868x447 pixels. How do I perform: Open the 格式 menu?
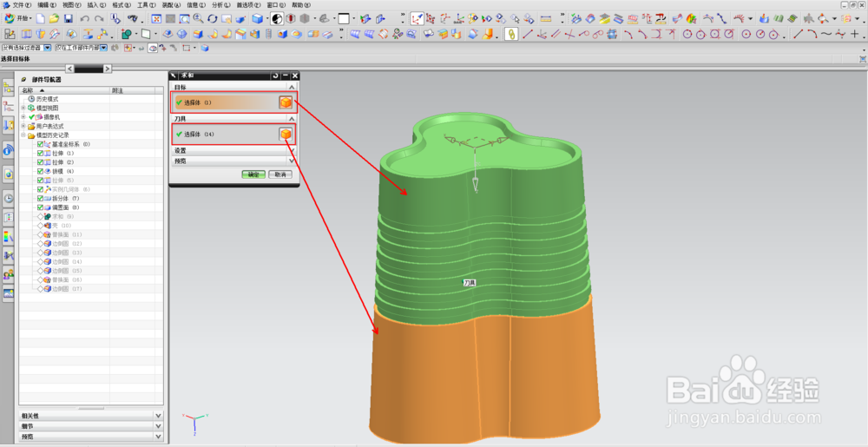[122, 4]
